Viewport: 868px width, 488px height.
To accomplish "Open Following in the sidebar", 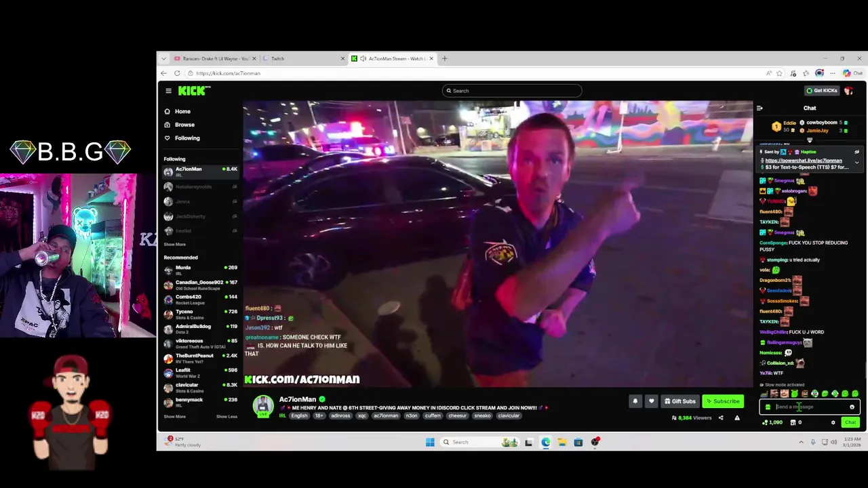I will pyautogui.click(x=187, y=138).
